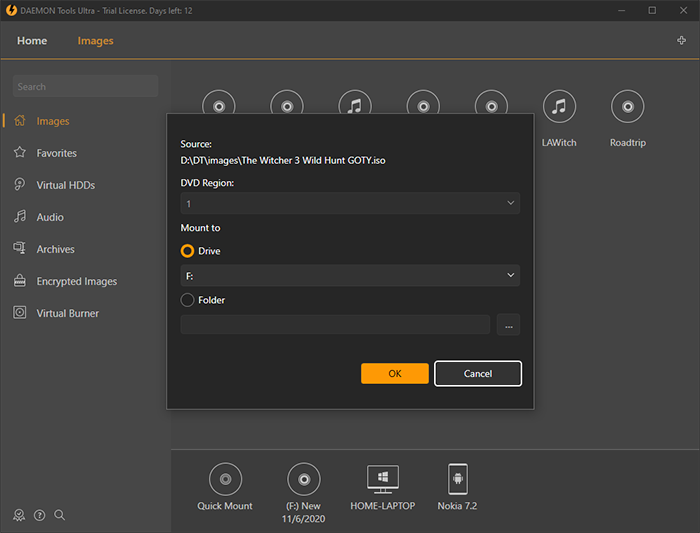Viewport: 700px width, 533px height.
Task: Open the Nokia 7.2 phone icon
Action: tap(458, 479)
